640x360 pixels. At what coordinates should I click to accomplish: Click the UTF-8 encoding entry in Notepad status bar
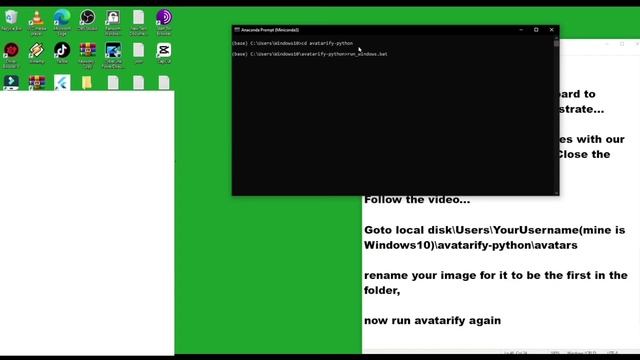coord(612,352)
